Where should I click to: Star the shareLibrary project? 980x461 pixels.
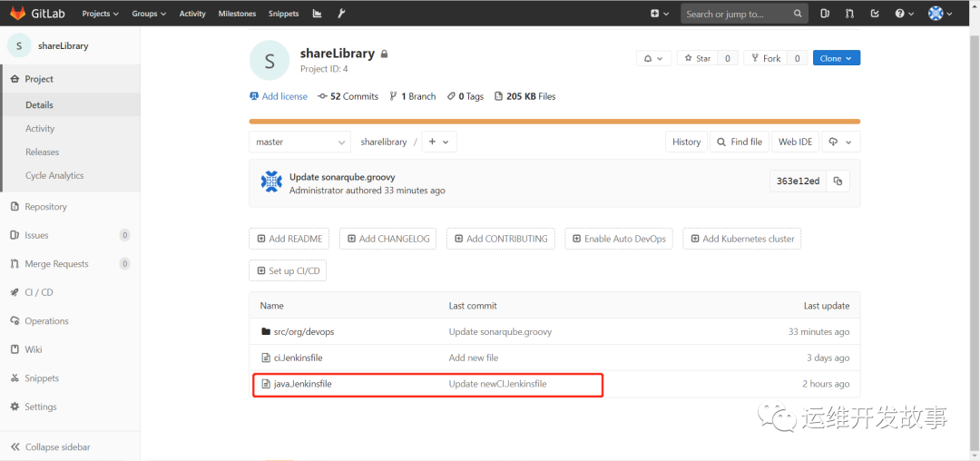698,58
